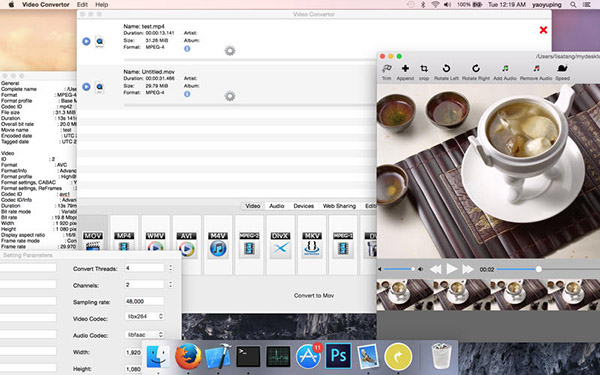Screen dimensions: 600x375
Task: Select AVI output format icon
Action: 186,244
